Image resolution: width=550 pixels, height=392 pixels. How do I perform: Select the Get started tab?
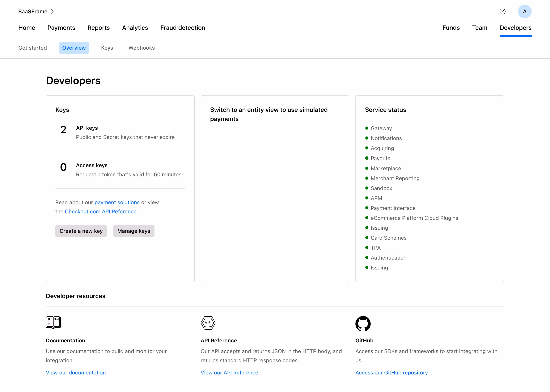[x=33, y=48]
